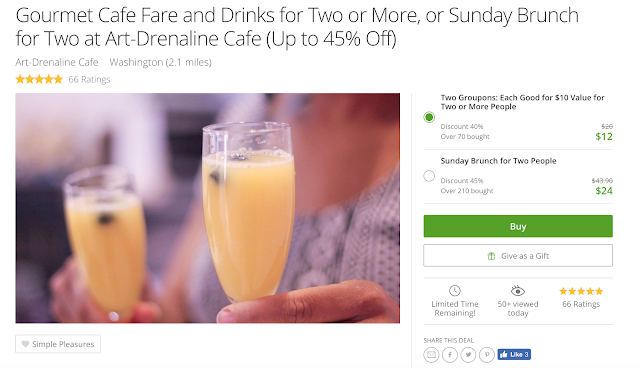
Task: Click the green Buy button
Action: pos(518,226)
